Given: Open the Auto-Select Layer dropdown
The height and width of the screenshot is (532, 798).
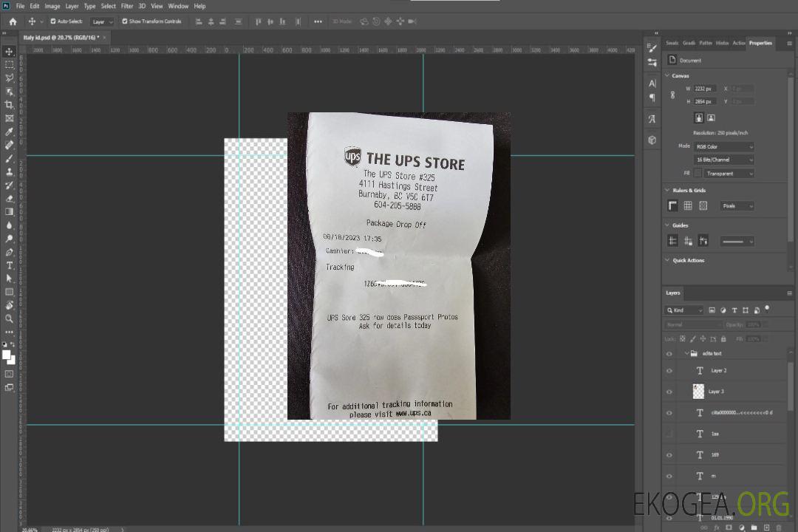Looking at the screenshot, I should [x=102, y=22].
